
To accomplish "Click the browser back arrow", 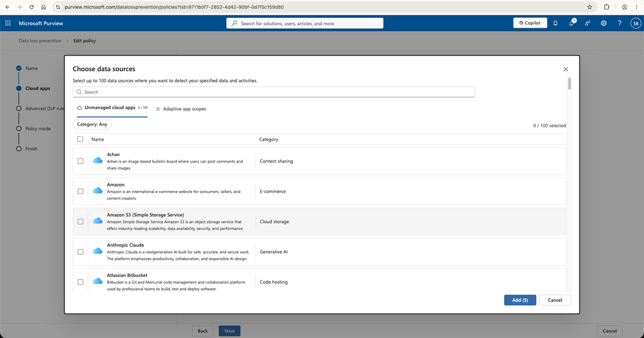I will 7,7.
